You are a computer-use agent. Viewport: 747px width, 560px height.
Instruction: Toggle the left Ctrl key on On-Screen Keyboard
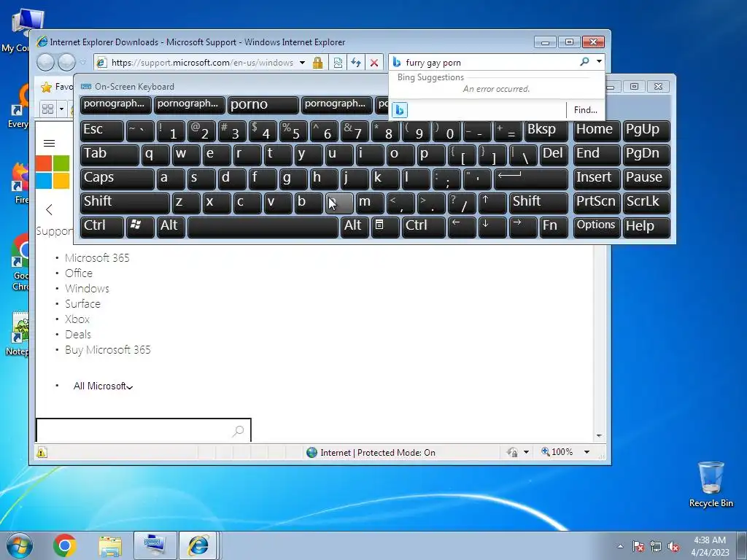tap(102, 226)
